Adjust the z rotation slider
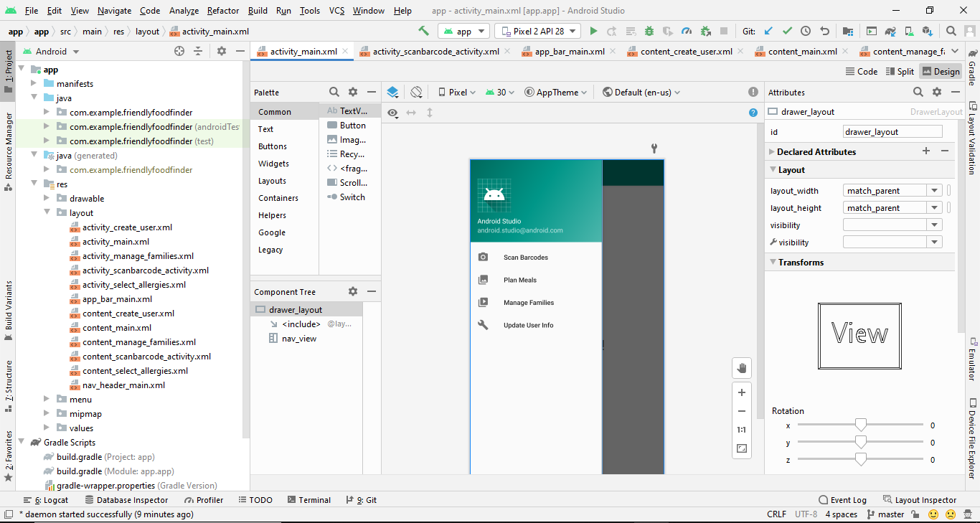The height and width of the screenshot is (523, 980). (860, 460)
